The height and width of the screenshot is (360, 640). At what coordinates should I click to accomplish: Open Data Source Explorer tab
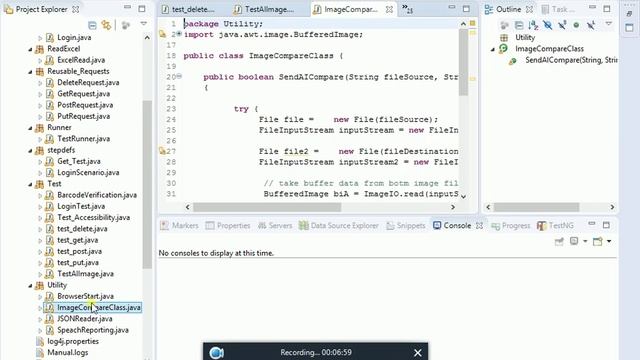click(339, 225)
